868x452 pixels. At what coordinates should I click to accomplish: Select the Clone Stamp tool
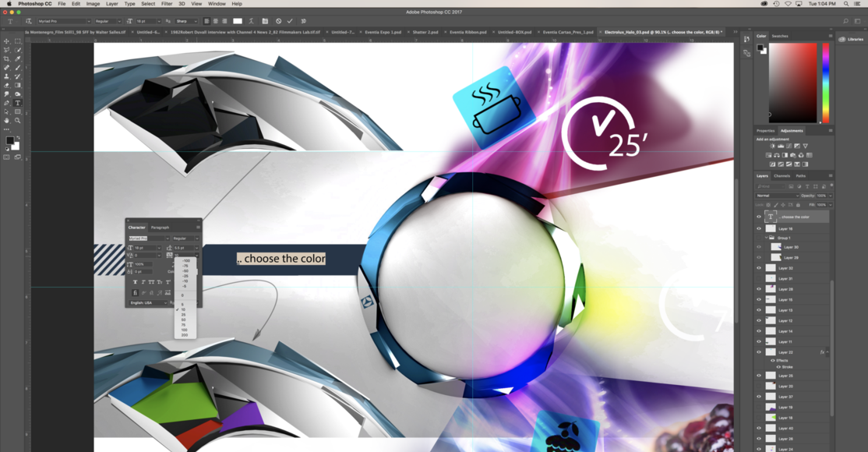[x=7, y=76]
